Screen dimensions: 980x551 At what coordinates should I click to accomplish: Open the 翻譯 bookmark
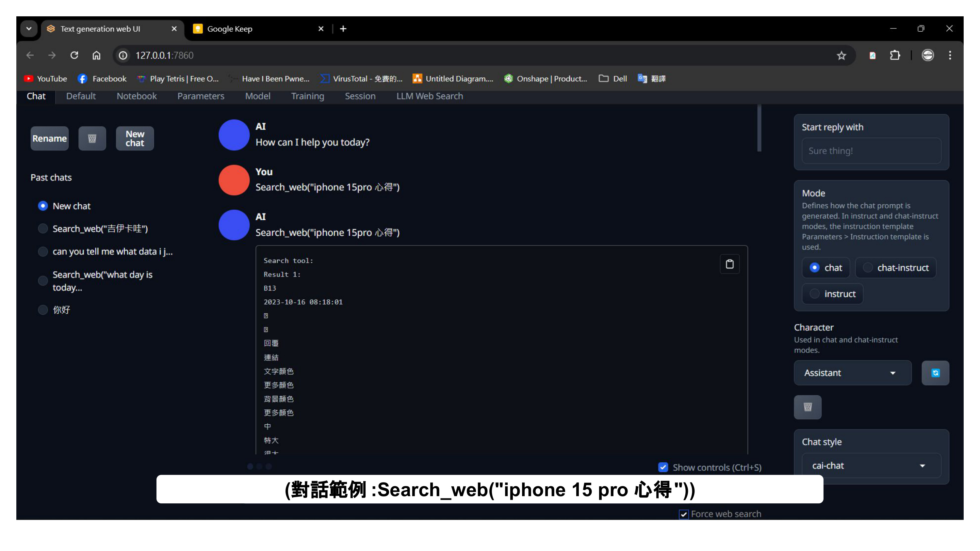pyautogui.click(x=652, y=79)
